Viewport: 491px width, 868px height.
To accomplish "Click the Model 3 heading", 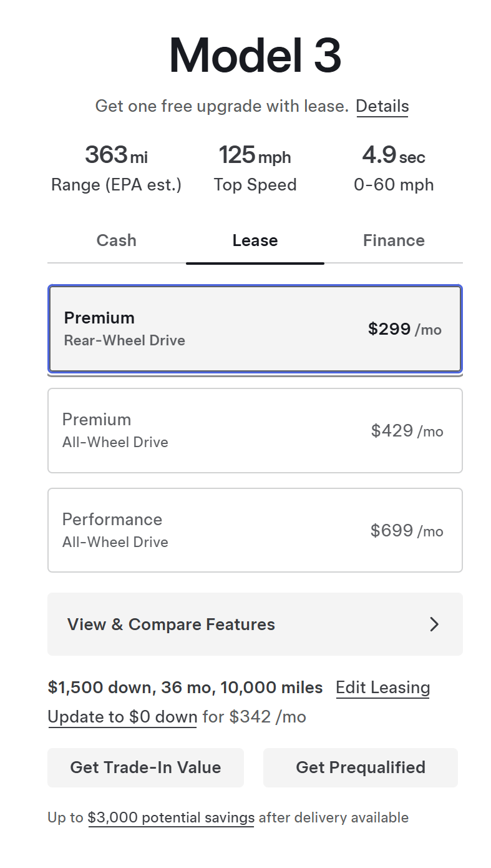I will pyautogui.click(x=255, y=56).
